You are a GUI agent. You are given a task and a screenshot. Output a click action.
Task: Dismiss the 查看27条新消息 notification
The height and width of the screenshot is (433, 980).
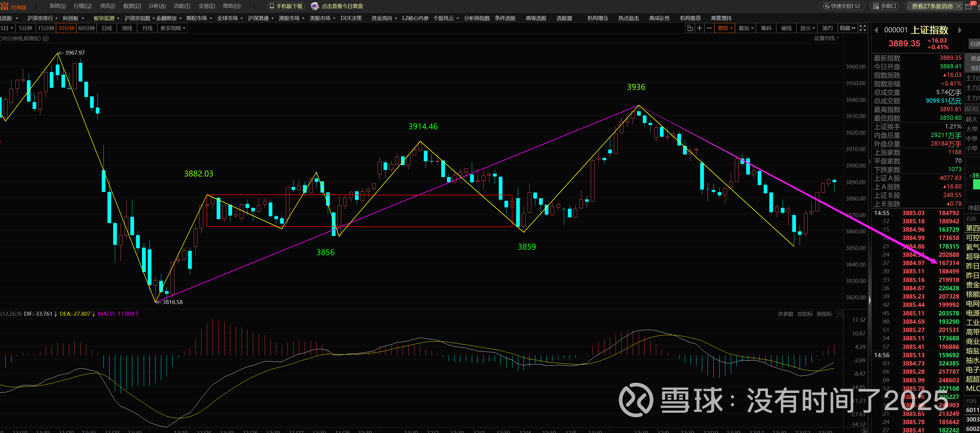(958, 6)
